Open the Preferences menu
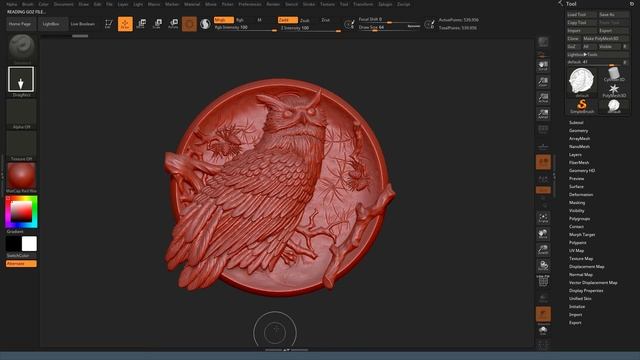Viewport: 640px width, 360px height. pos(250,4)
